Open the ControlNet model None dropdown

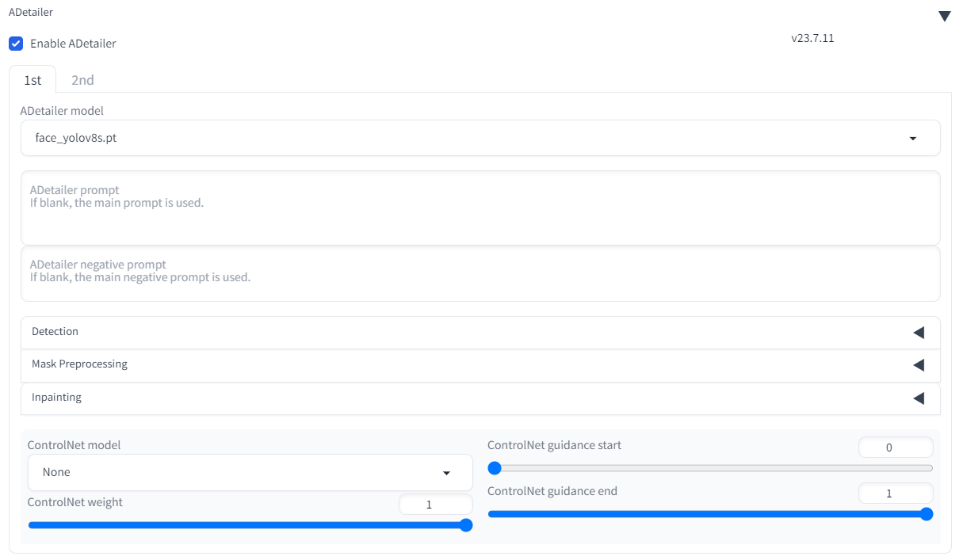click(x=250, y=472)
